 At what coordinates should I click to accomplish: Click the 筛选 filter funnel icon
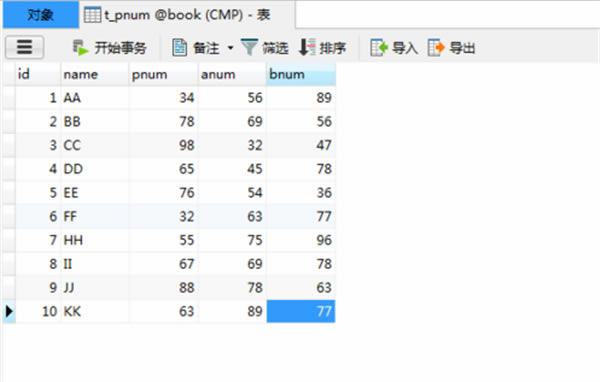pos(249,47)
